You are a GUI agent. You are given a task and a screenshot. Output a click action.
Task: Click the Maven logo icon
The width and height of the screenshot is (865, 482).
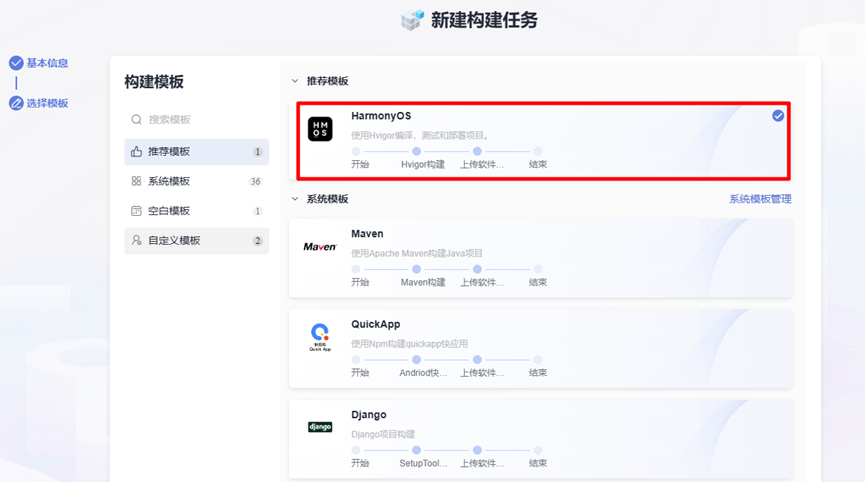320,246
